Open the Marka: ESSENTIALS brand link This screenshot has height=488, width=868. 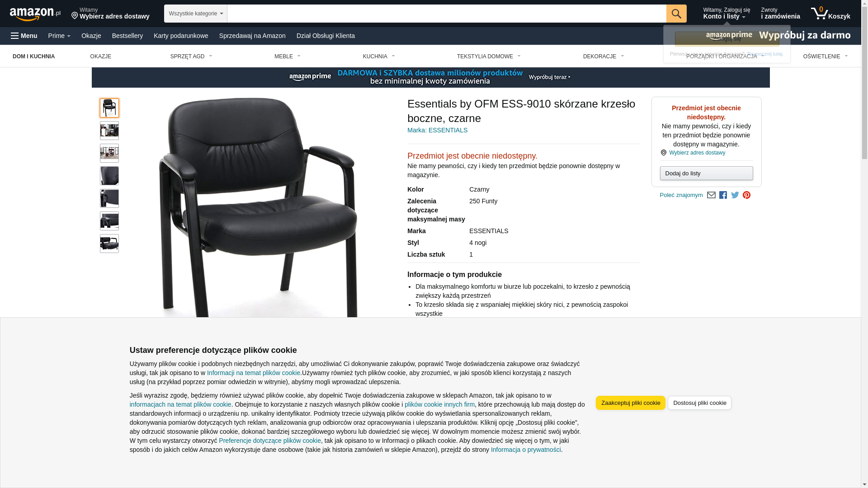437,130
